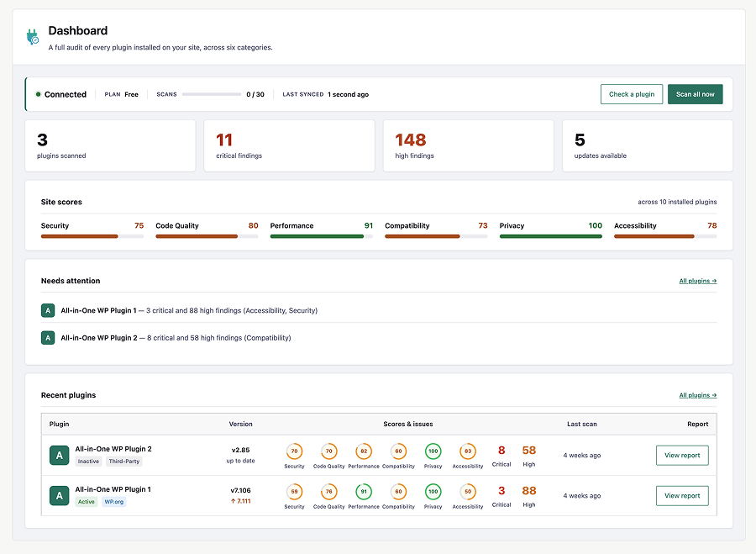
Task: Click the 'All-in-One WP Plugin 1' attention row text
Action: click(x=189, y=310)
